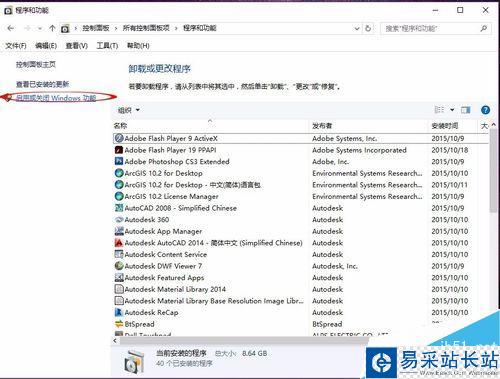
Task: Select the ArcGIS 10.2 License Manager icon
Action: pos(119,196)
